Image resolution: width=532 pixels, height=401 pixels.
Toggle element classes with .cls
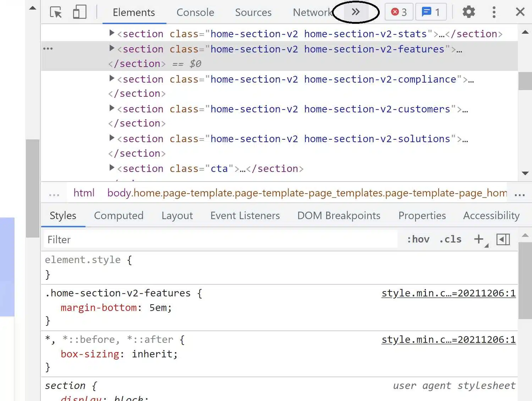pyautogui.click(x=450, y=239)
